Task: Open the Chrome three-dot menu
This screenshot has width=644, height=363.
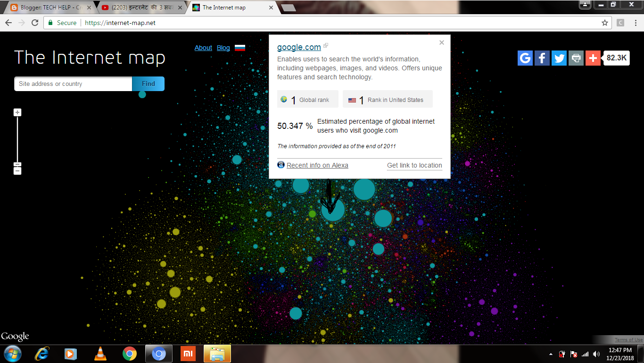Action: (635, 23)
